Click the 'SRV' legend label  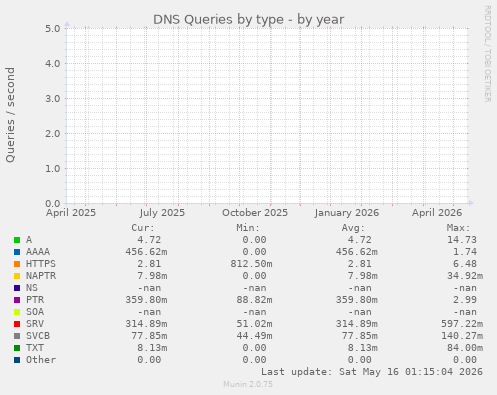[x=35, y=324]
